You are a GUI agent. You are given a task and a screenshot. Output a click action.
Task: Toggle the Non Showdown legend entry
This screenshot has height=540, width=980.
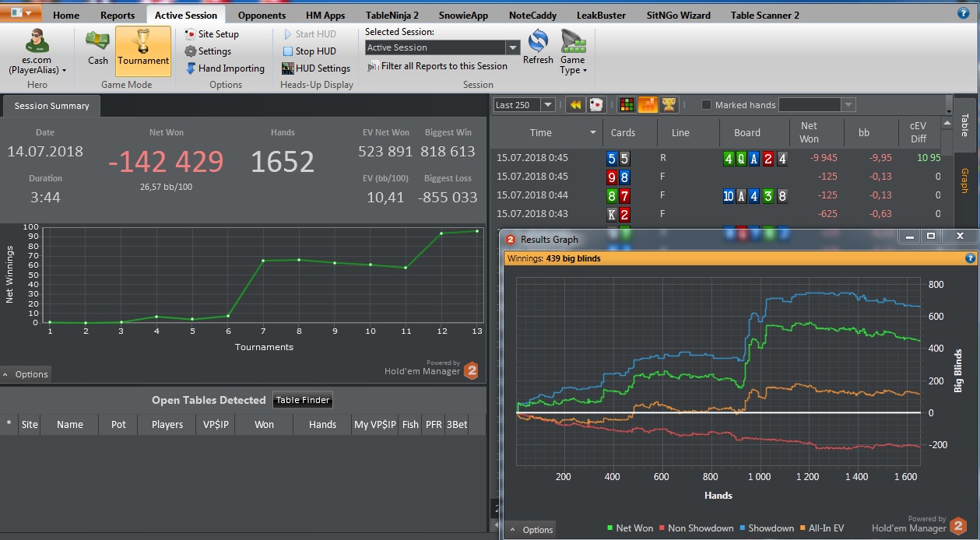696,528
